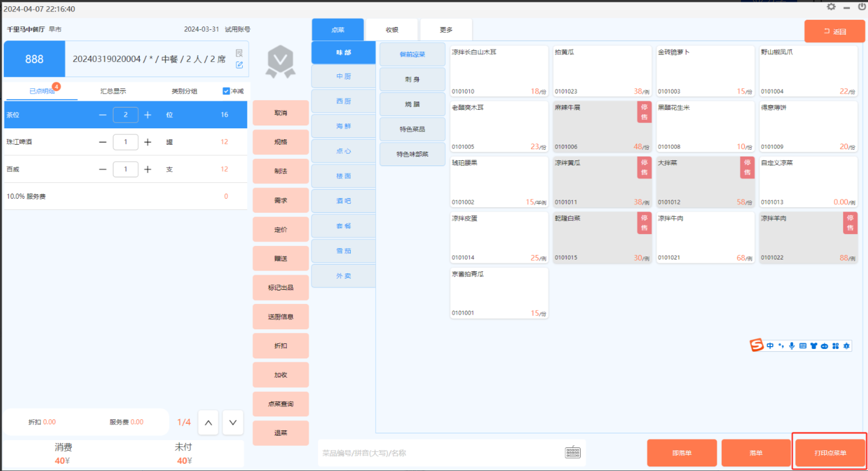Click the Sogou microphone voice input icon
The height and width of the screenshot is (471, 868).
(792, 346)
